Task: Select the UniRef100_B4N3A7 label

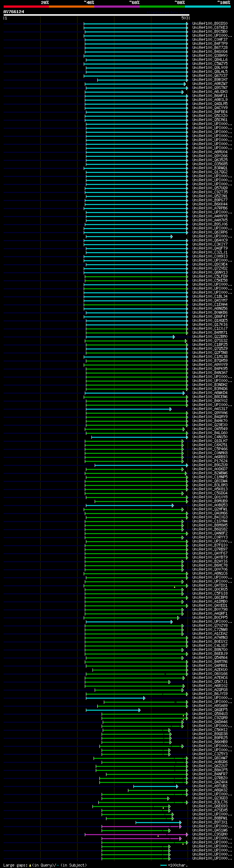Action: (x=210, y=373)
